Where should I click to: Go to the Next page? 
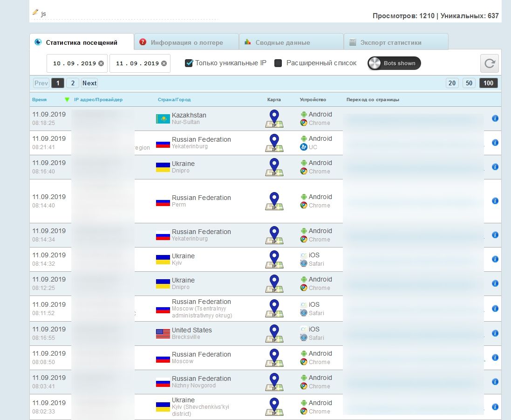[x=89, y=83]
